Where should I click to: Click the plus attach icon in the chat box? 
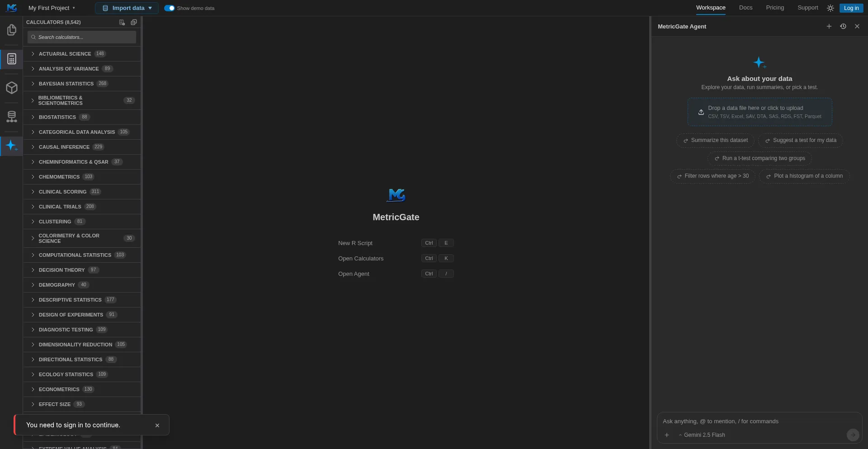[x=667, y=435]
